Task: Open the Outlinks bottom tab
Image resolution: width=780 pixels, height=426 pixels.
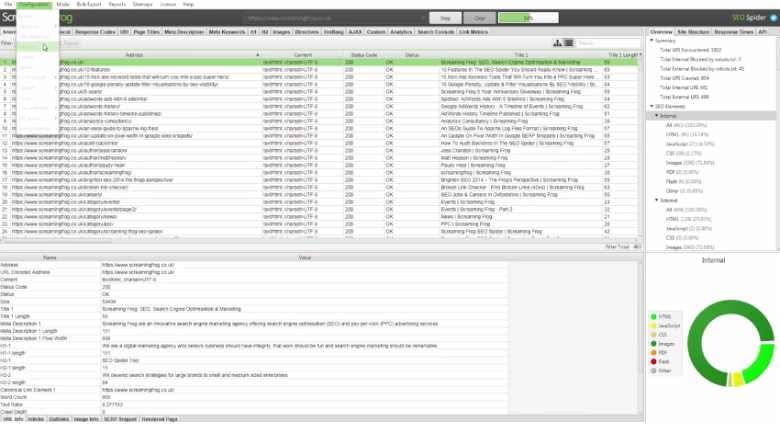Action: (59, 420)
